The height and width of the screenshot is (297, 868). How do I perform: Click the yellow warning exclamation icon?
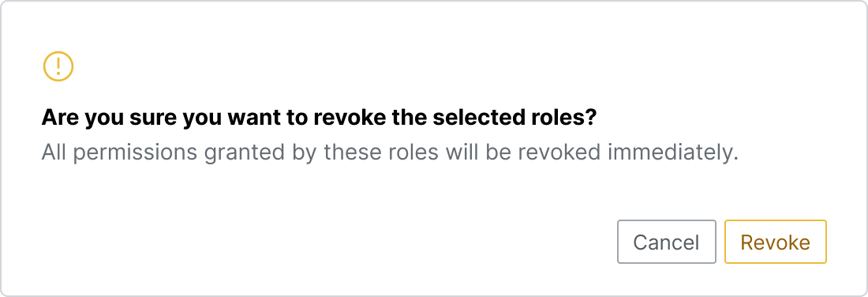[58, 66]
